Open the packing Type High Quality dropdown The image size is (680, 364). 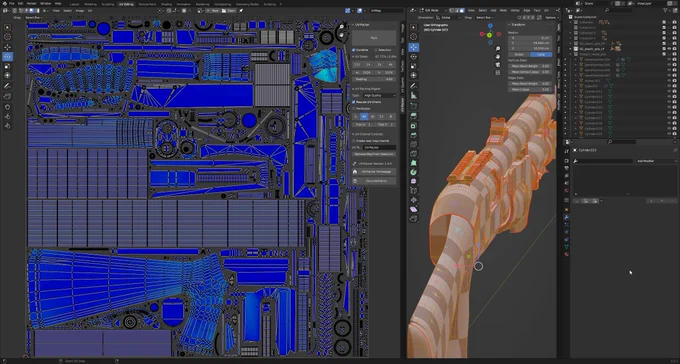tap(379, 95)
